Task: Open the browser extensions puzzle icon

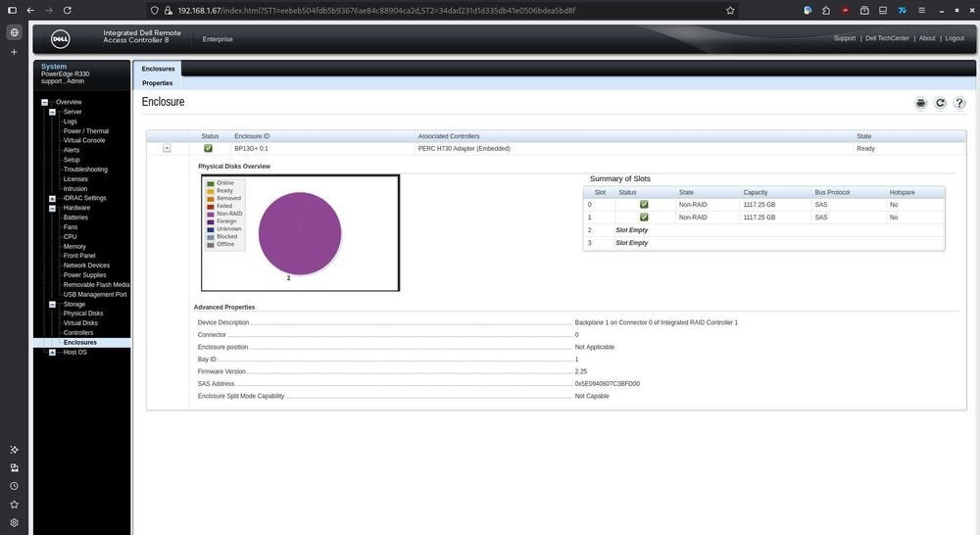Action: point(826,10)
